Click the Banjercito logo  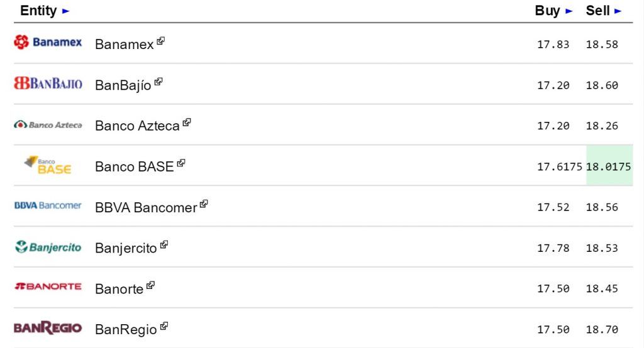[x=48, y=247]
